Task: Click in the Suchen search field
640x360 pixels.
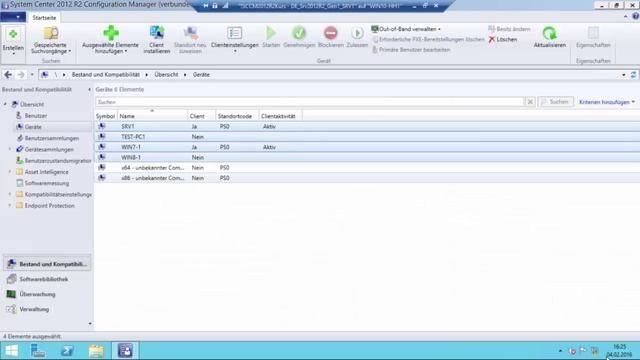Action: 310,102
